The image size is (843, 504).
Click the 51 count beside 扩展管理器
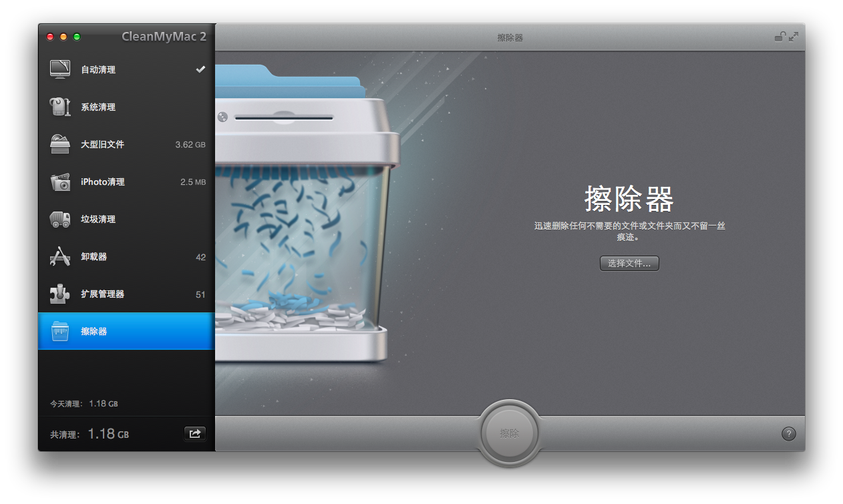(200, 294)
